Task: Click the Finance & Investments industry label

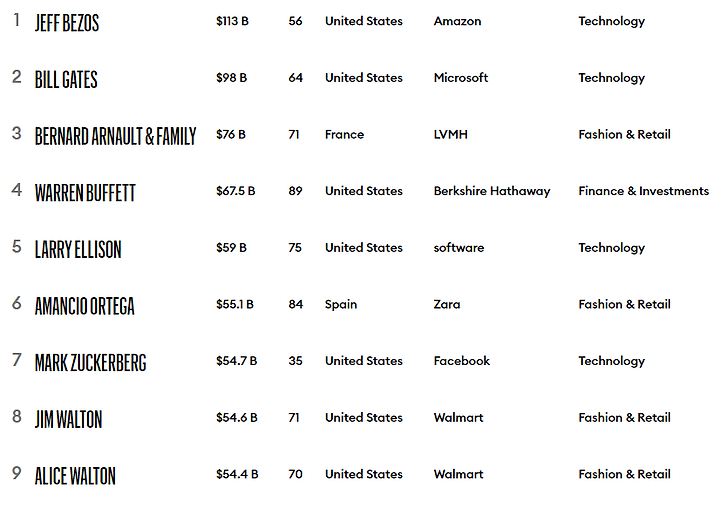Action: click(x=643, y=191)
